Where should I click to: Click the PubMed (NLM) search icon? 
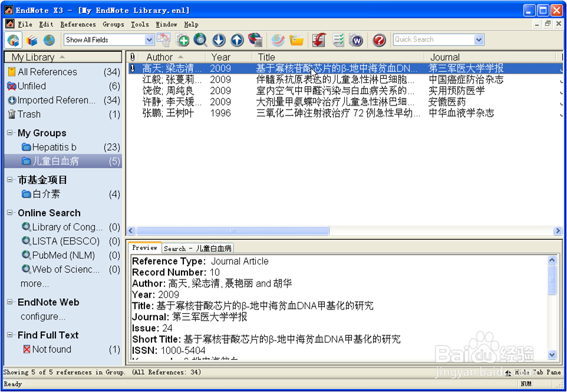26,255
